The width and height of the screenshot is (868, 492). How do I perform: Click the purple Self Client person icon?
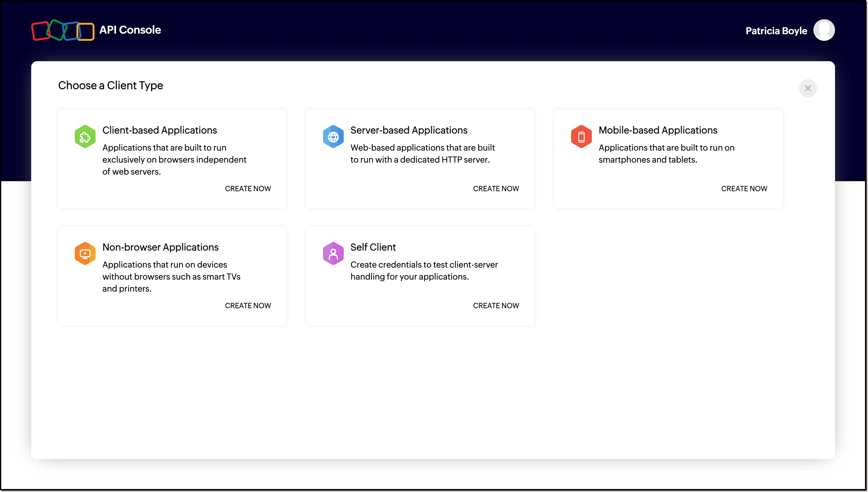[x=333, y=253]
